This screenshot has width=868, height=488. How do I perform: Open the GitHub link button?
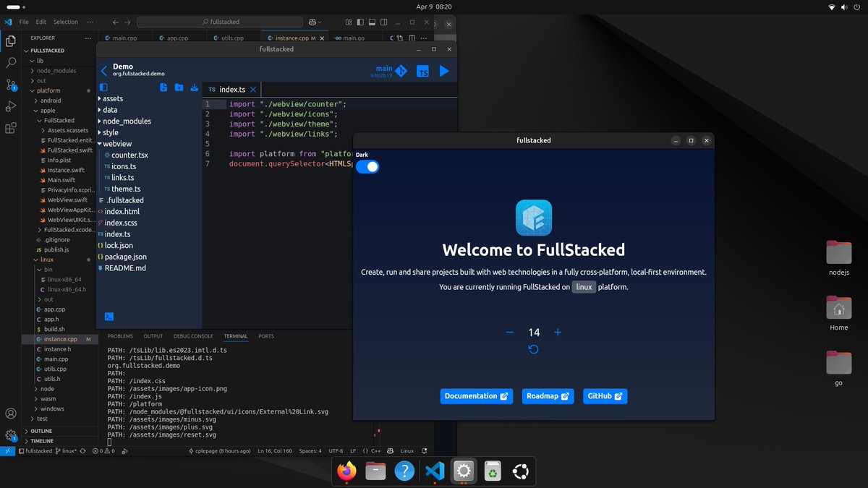click(x=605, y=396)
